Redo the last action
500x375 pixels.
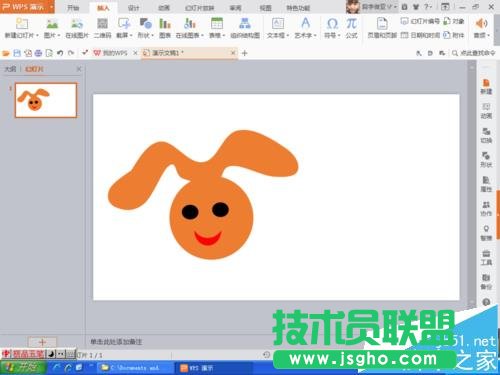click(x=71, y=53)
